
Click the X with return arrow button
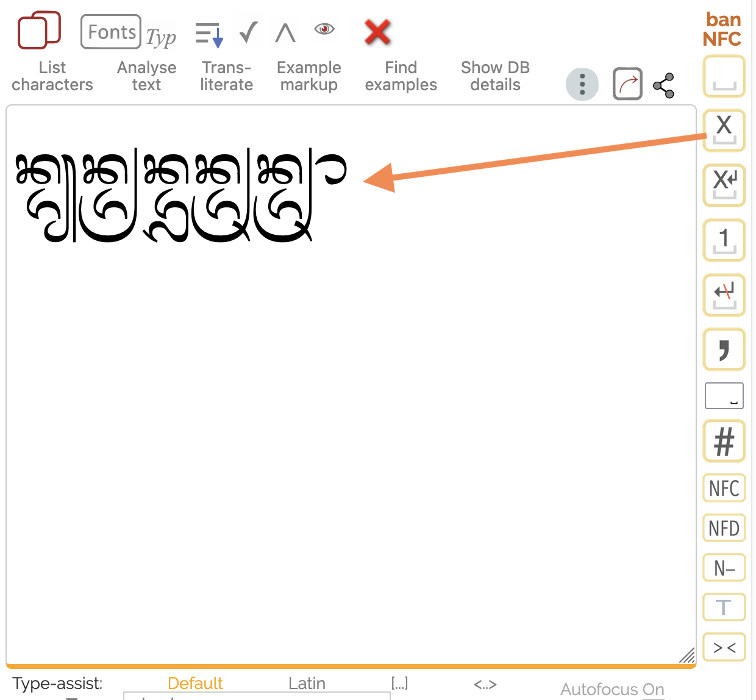(x=724, y=185)
